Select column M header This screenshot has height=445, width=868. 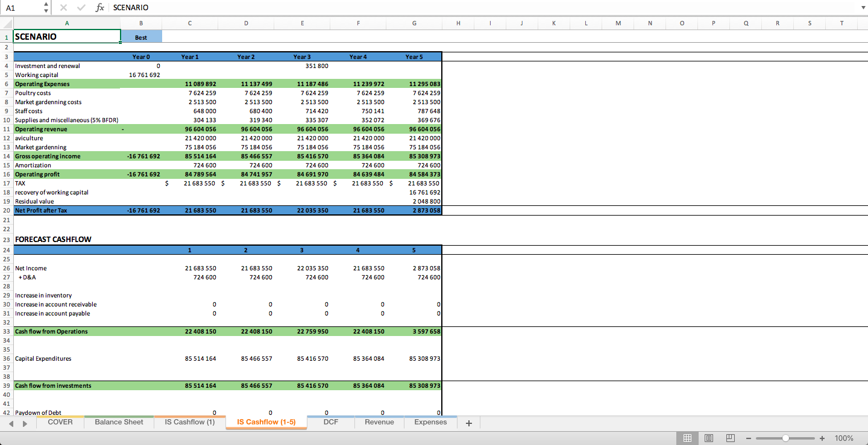click(x=618, y=23)
